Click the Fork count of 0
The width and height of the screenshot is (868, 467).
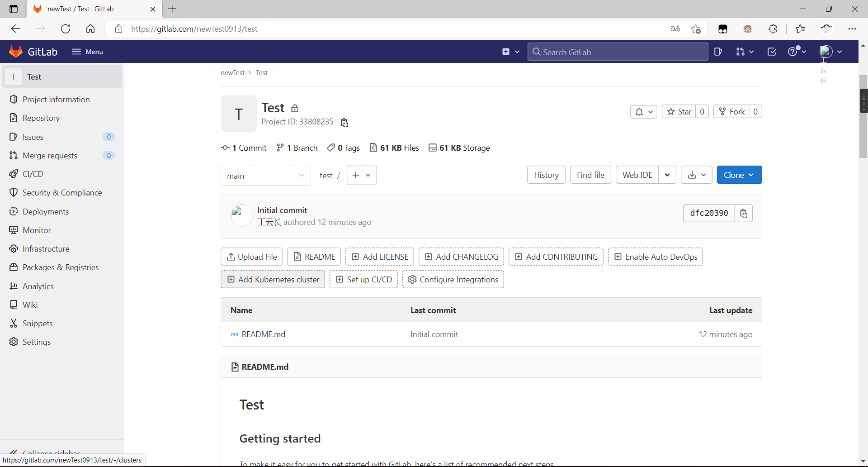(x=755, y=112)
